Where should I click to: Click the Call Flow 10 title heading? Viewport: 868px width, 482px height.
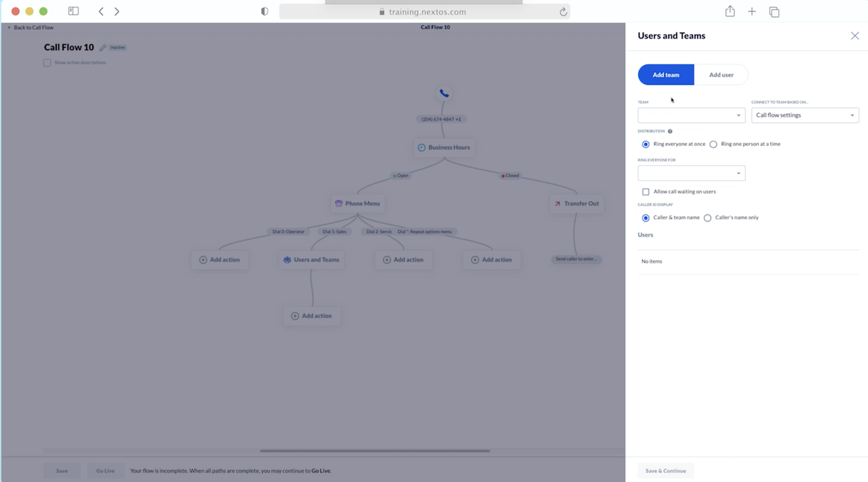click(69, 47)
